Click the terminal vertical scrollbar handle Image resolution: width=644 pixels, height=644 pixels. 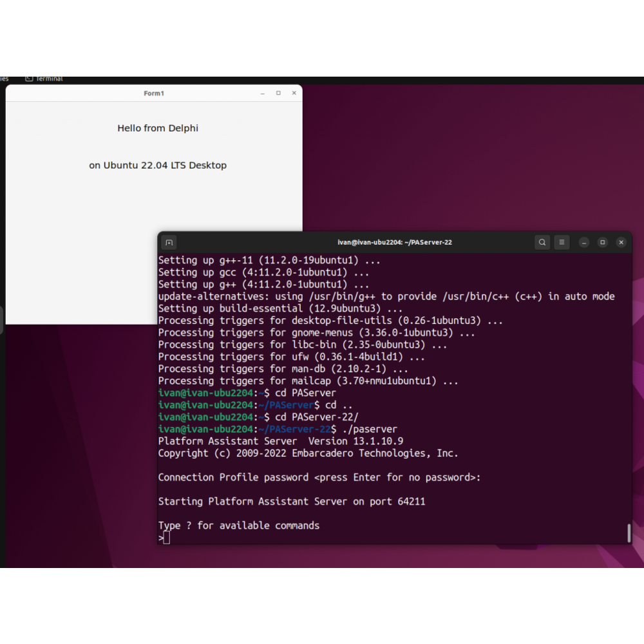pos(629,533)
